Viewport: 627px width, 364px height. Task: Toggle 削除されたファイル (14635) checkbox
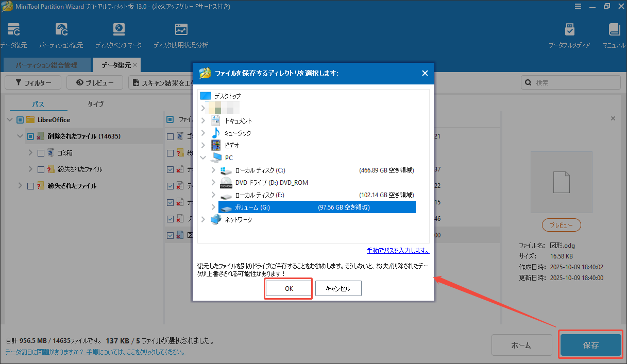pos(30,136)
